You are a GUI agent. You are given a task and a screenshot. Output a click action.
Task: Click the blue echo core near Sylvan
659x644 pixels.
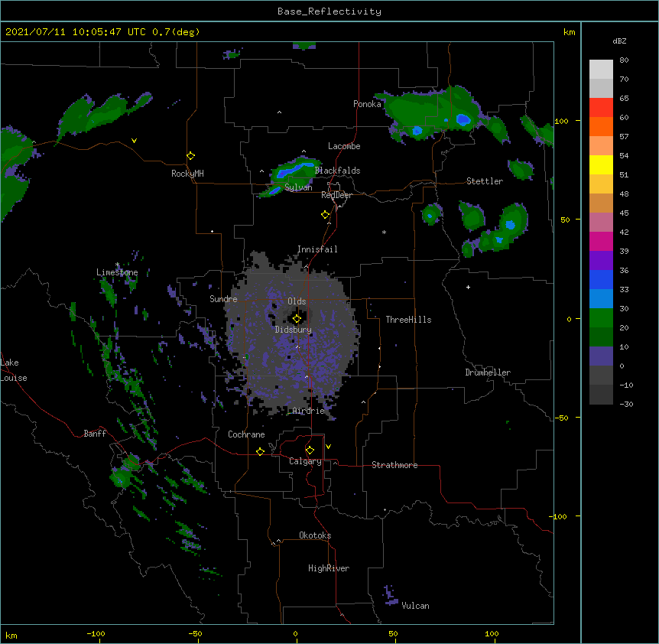(294, 171)
